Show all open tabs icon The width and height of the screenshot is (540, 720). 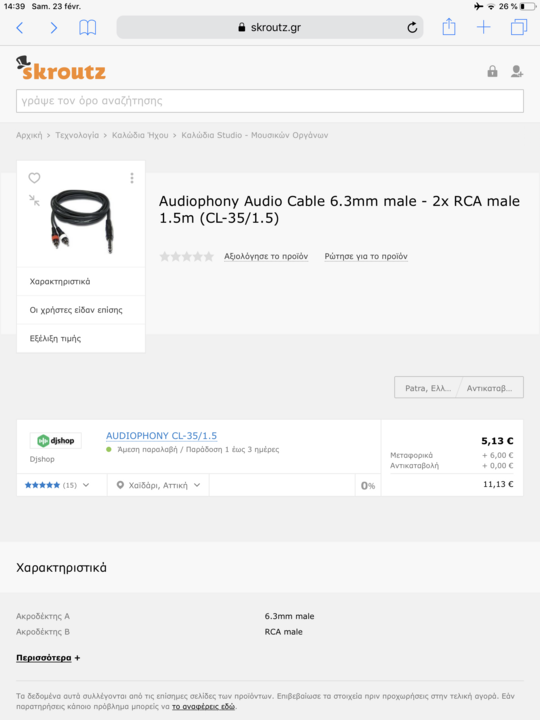point(519,27)
